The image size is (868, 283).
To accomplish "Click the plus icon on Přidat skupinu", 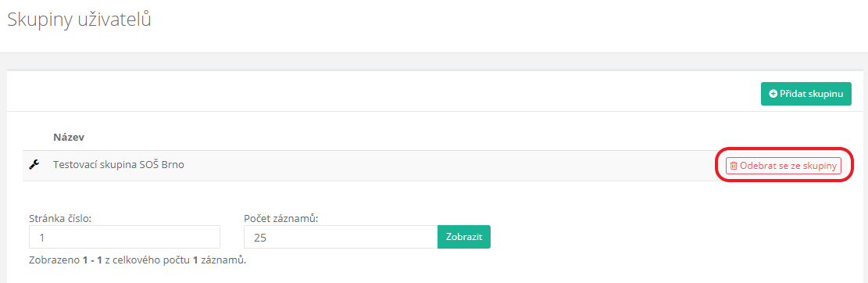I will 773,94.
